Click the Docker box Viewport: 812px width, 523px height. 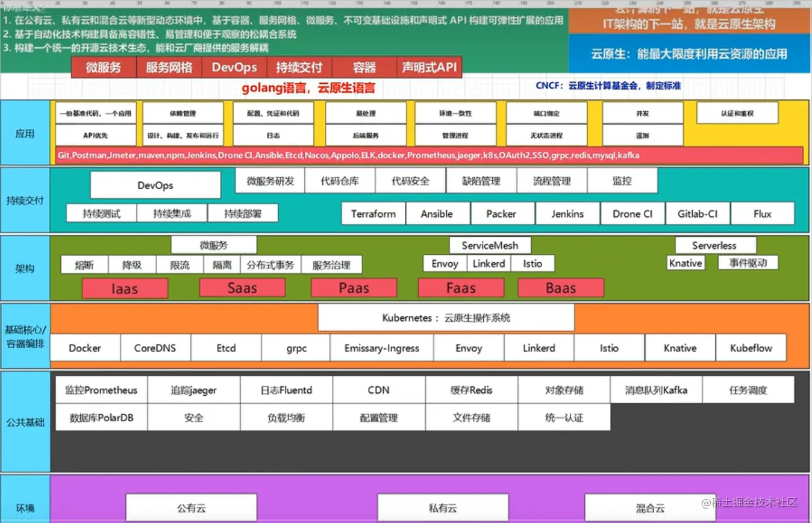tap(85, 348)
